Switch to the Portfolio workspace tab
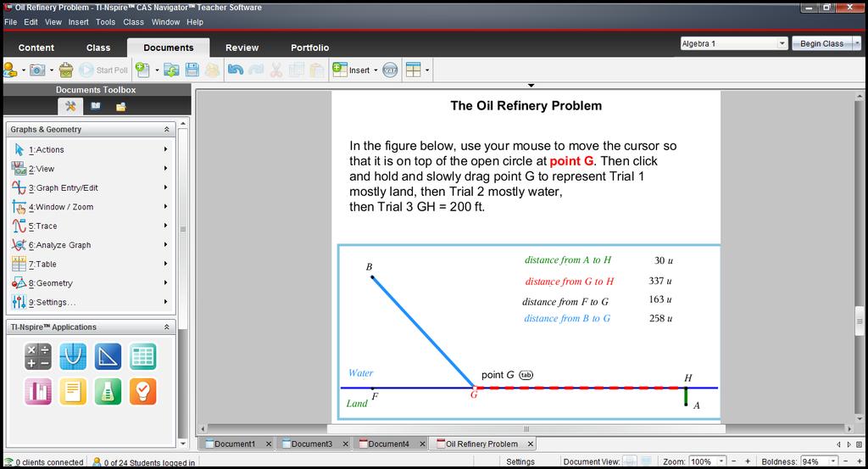This screenshot has height=469, width=868. click(310, 47)
